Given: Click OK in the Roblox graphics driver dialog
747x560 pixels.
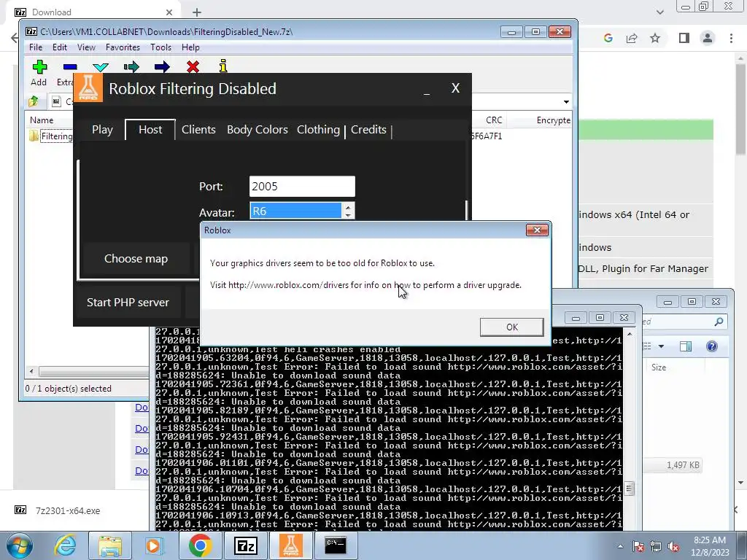Looking at the screenshot, I should point(511,327).
